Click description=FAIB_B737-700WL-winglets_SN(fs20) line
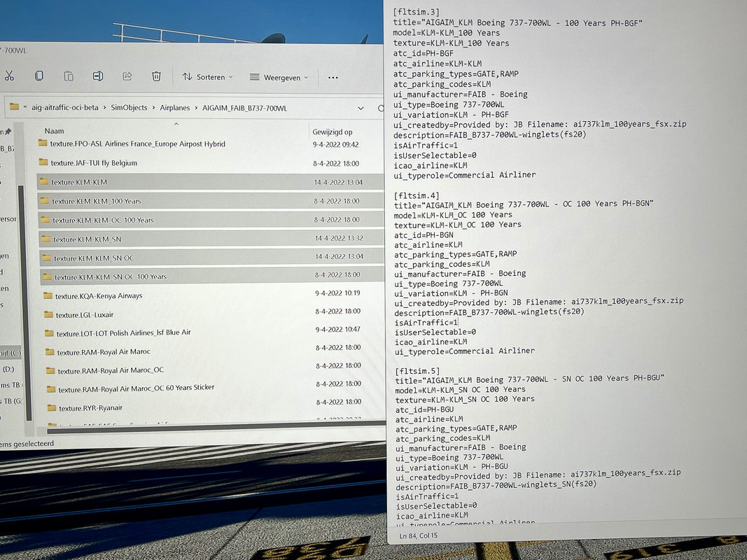 [496, 485]
